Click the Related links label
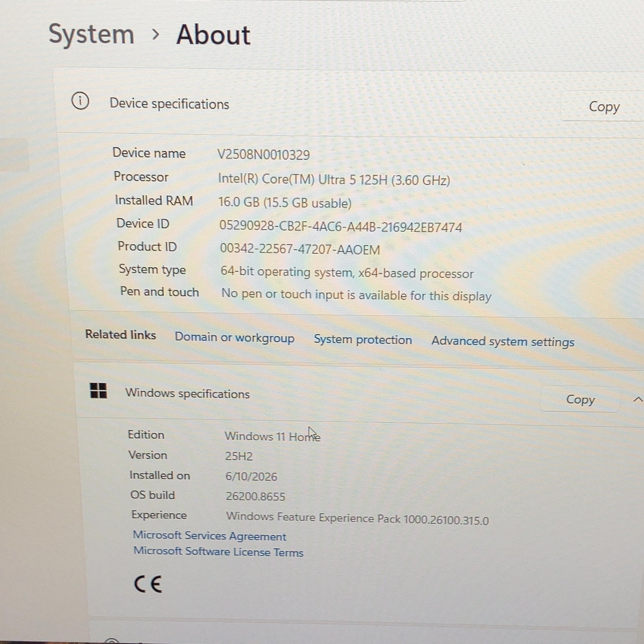The width and height of the screenshot is (644, 644). pos(121,334)
